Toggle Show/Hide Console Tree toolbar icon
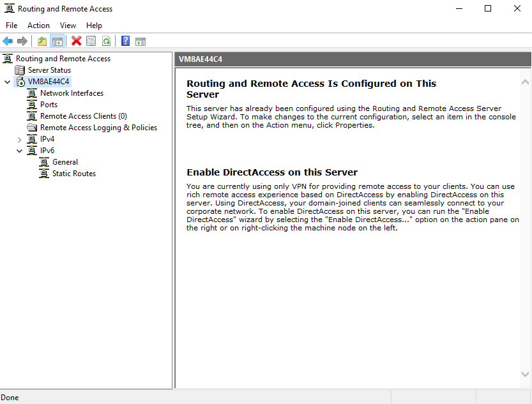 pos(57,41)
